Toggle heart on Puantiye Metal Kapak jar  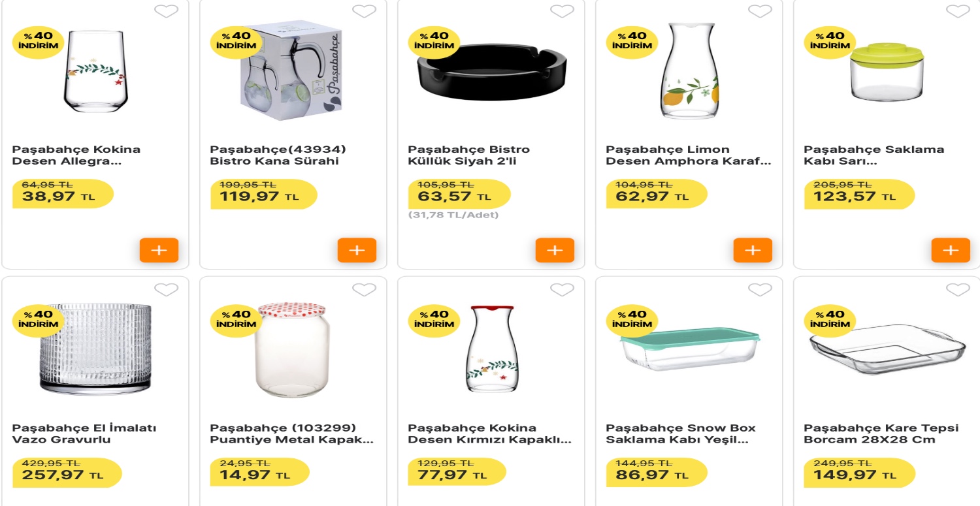point(364,289)
